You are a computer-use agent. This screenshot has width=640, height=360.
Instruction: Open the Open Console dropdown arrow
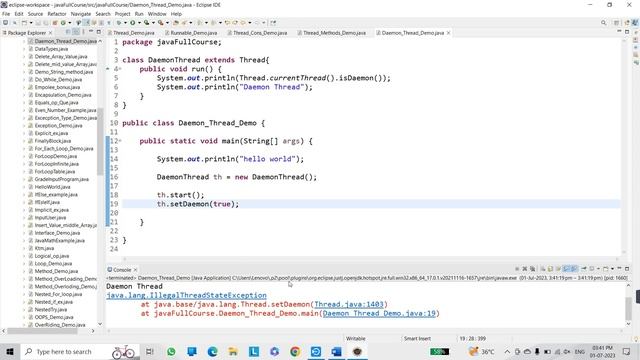coord(612,269)
